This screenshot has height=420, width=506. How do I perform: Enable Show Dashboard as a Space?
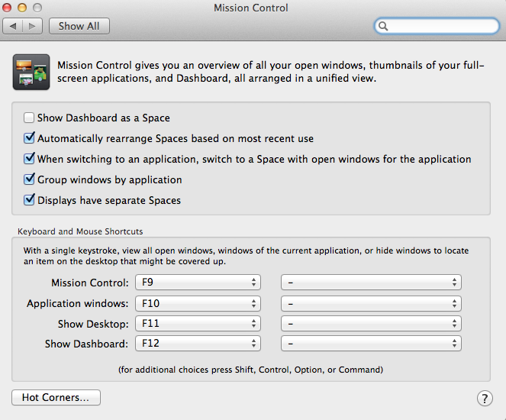pos(29,118)
